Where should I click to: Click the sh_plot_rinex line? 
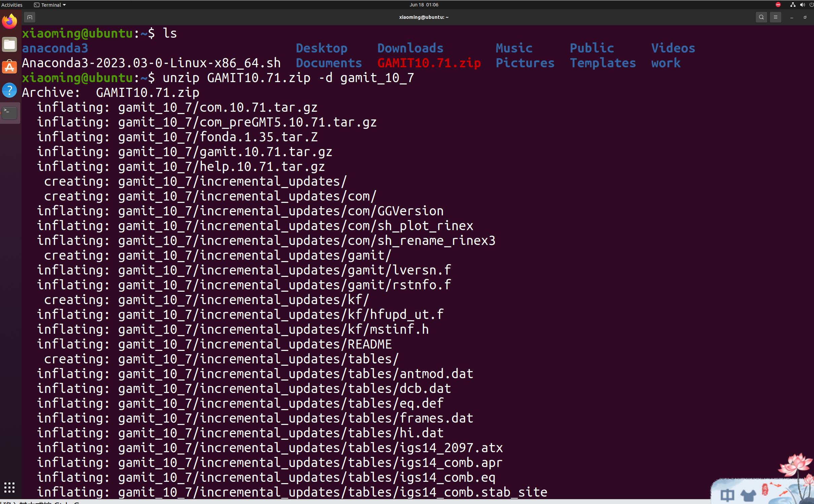(255, 226)
